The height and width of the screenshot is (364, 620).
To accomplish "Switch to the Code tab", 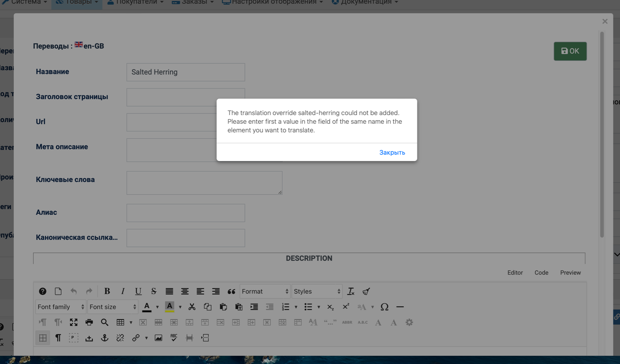I will (x=541, y=273).
